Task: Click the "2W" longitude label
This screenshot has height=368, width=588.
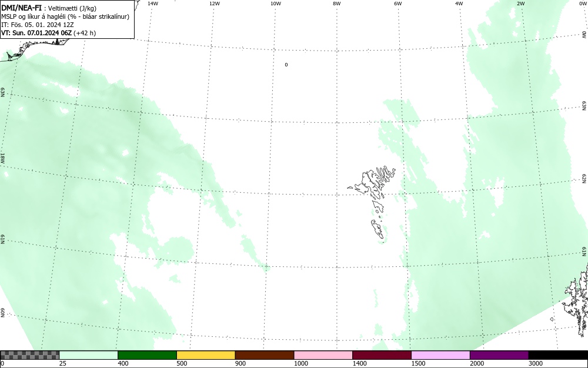Action: [521, 4]
